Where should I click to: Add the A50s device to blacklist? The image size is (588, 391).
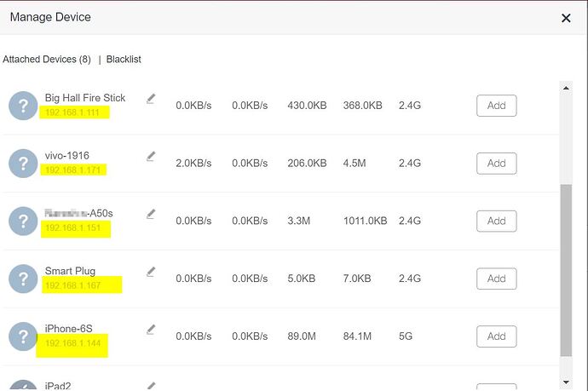496,221
